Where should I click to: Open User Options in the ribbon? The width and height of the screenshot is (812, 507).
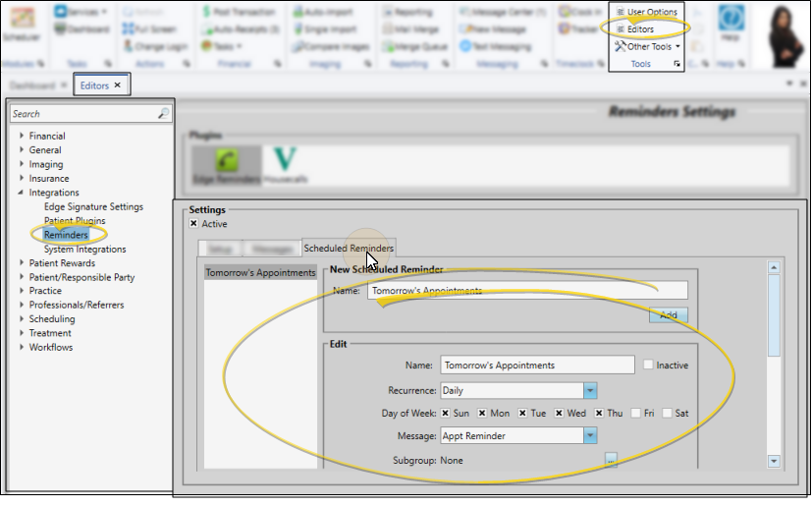(646, 12)
